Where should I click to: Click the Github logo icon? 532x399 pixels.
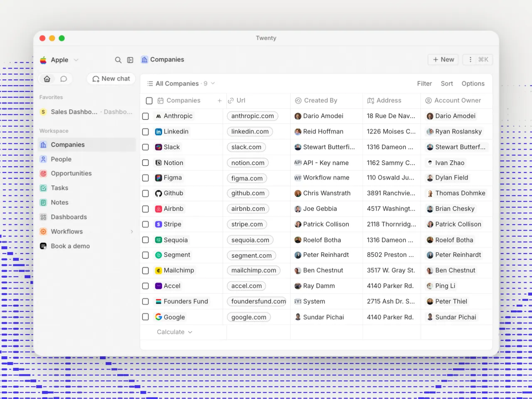point(158,193)
